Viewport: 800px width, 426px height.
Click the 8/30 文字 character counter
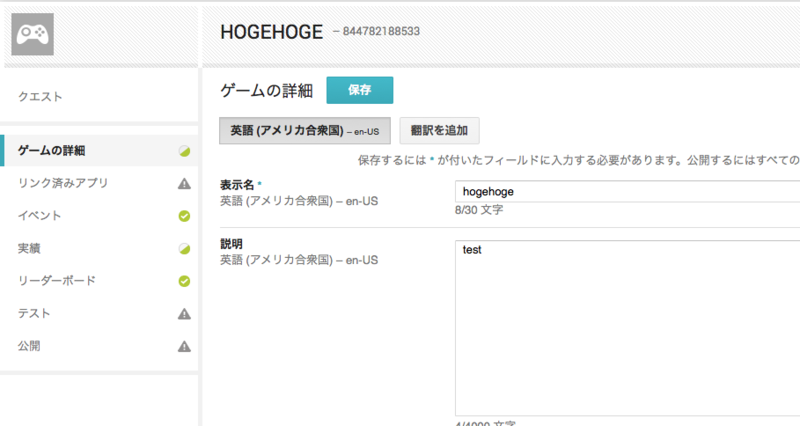click(479, 210)
